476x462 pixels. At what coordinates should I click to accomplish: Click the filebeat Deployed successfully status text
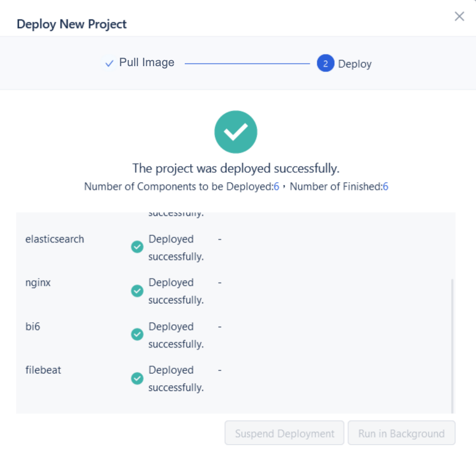point(176,378)
